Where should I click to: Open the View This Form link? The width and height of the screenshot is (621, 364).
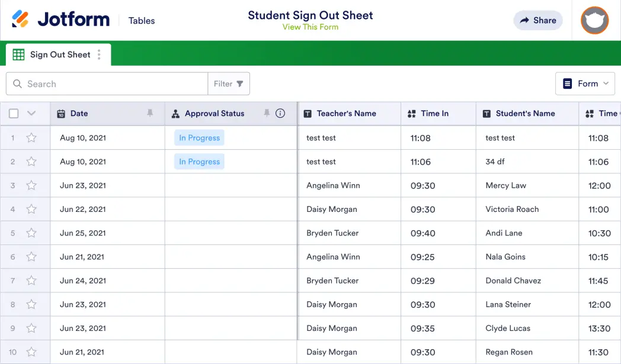point(310,27)
